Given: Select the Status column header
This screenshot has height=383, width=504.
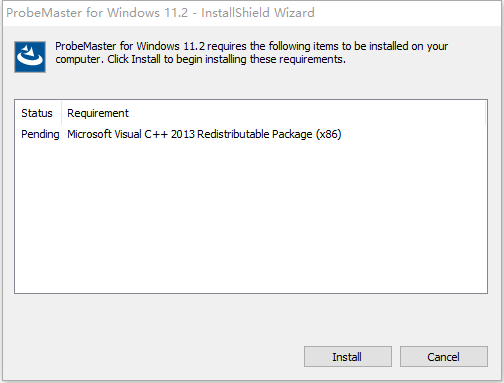Looking at the screenshot, I should tap(38, 113).
